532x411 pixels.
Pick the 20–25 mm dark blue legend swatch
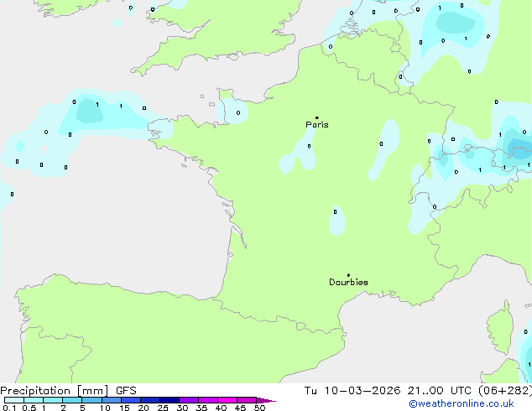tap(150, 400)
